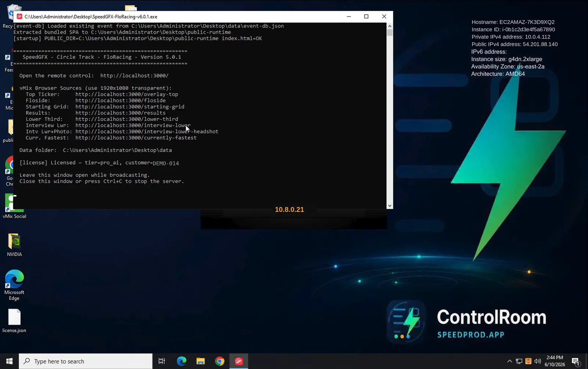Open the Windows Start menu

(9, 361)
